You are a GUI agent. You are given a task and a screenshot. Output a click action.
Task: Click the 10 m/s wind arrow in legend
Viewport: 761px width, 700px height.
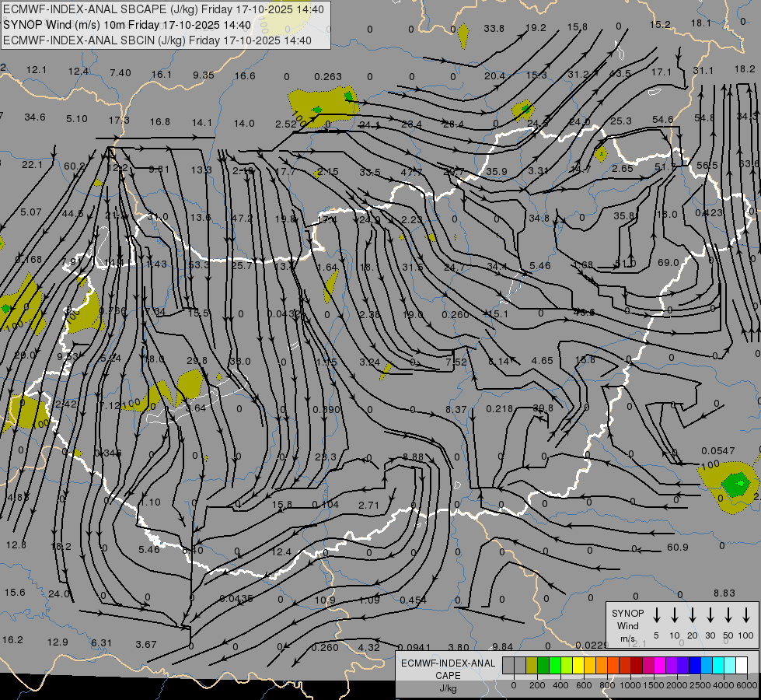[674, 615]
